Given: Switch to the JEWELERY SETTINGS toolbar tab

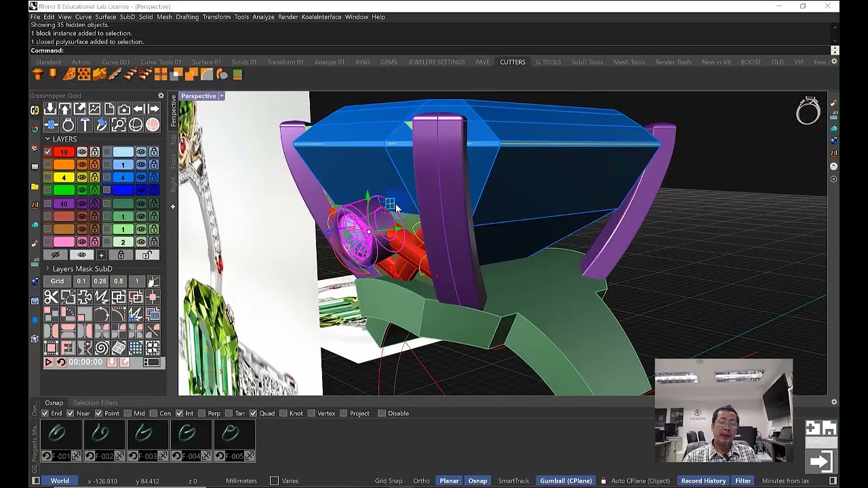Looking at the screenshot, I should (x=436, y=62).
